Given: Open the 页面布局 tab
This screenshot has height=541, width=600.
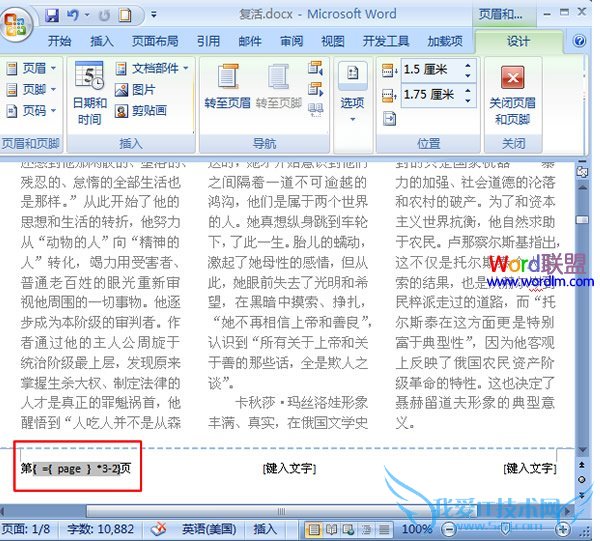Looking at the screenshot, I should [155, 41].
